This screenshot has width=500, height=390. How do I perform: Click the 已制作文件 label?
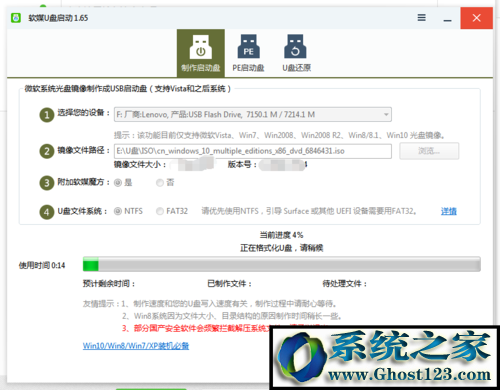click(x=229, y=284)
